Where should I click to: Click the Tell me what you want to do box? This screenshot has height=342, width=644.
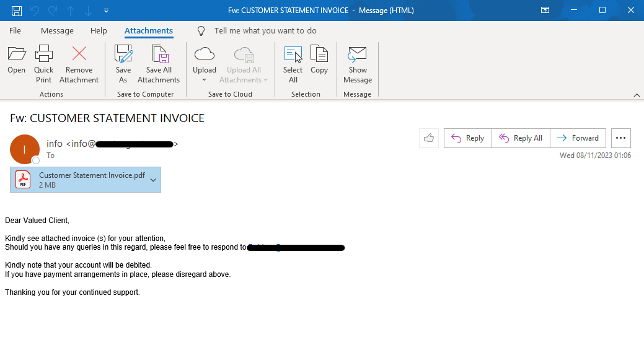265,31
